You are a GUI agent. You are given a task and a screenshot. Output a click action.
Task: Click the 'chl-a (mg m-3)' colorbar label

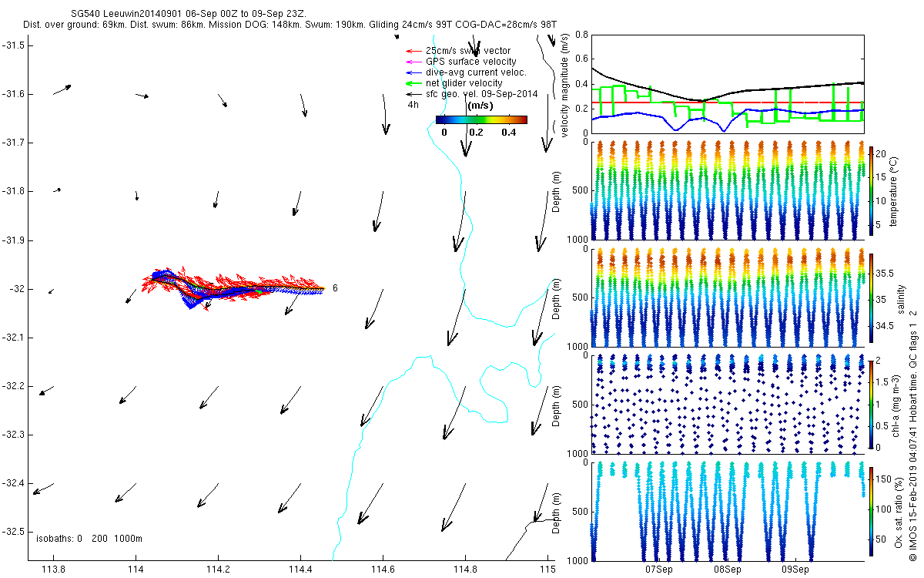(896, 404)
